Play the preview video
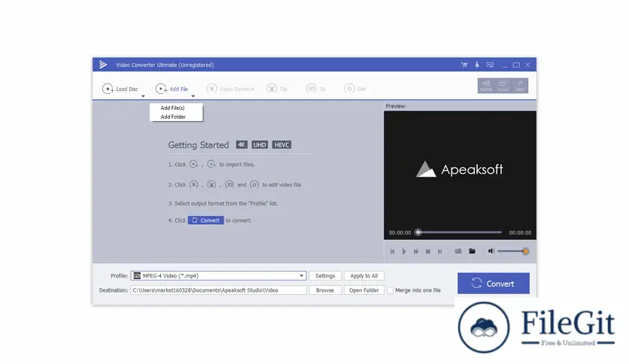Image resolution: width=629 pixels, height=364 pixels. [x=404, y=251]
